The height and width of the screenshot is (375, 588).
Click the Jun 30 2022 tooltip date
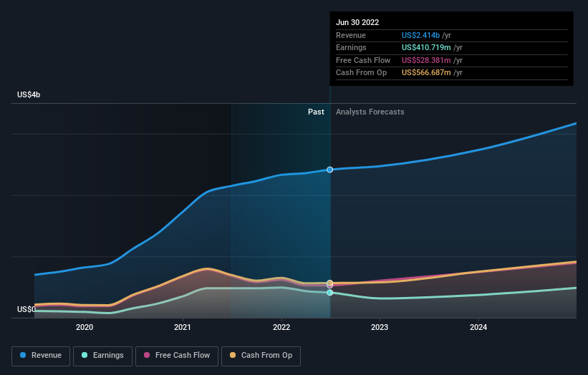[x=357, y=22]
